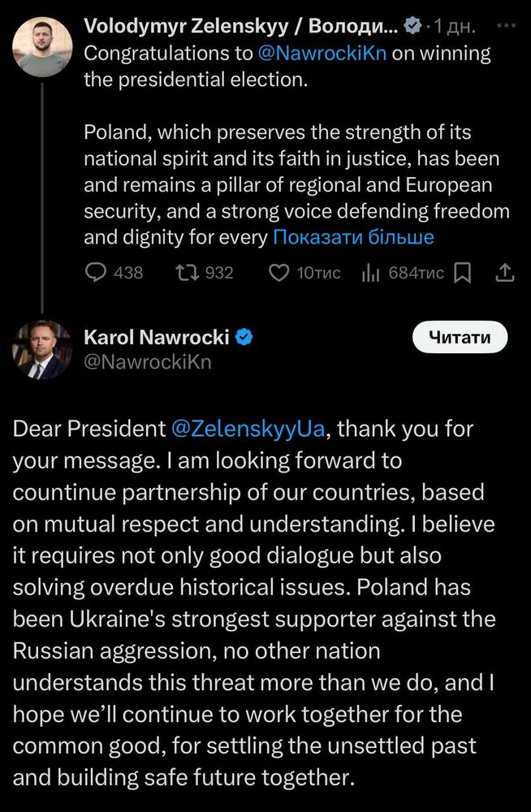Bookmark Zelenskyy's tweet

[462, 273]
